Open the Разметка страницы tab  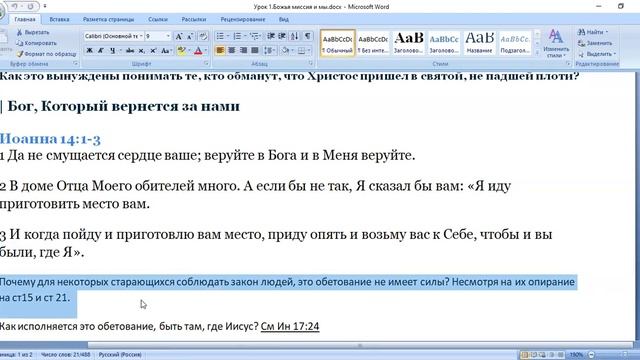108,19
